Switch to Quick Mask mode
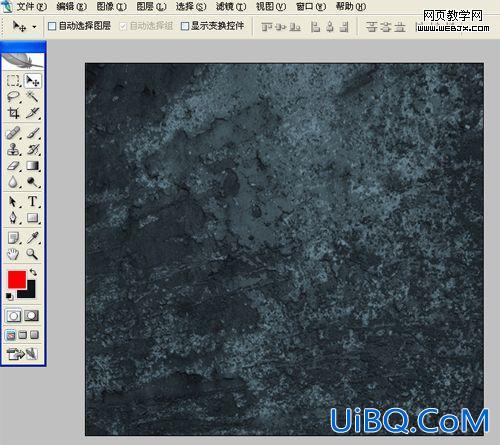This screenshot has height=445, width=500. pyautogui.click(x=32, y=316)
